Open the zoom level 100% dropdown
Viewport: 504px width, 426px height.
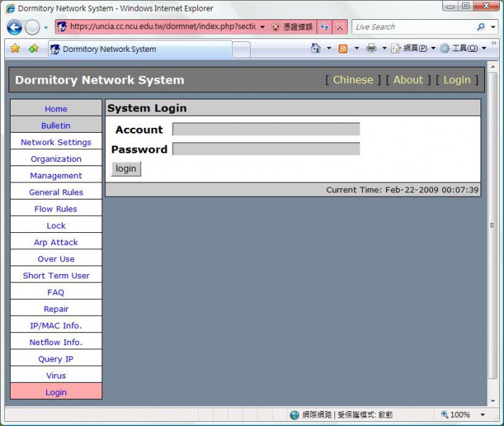coord(483,415)
